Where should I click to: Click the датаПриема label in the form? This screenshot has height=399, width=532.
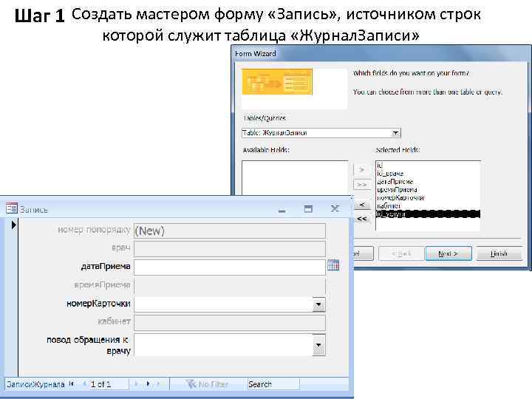[x=106, y=266]
